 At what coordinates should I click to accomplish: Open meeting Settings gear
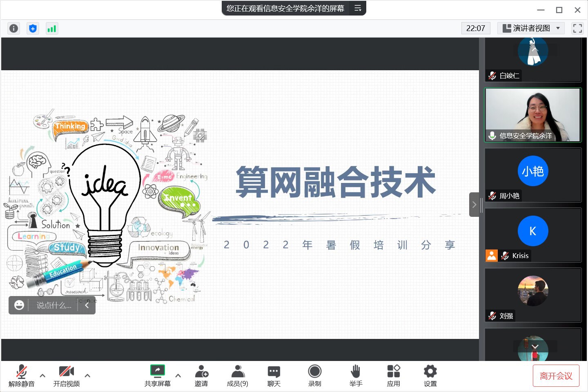click(x=430, y=376)
